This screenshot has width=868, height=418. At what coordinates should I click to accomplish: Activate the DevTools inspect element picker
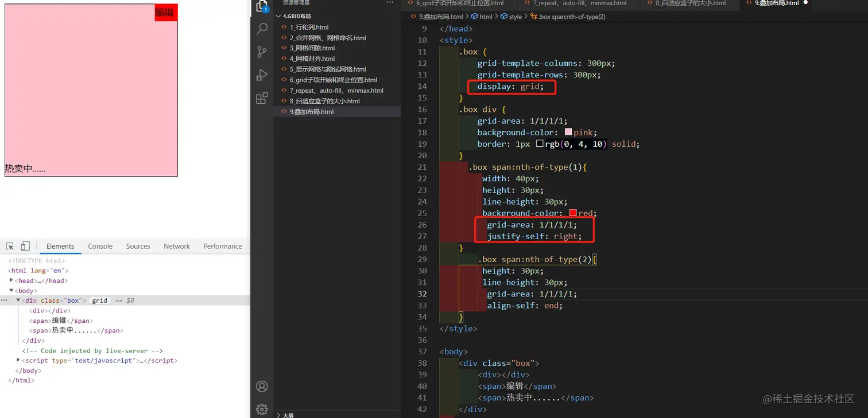(10, 247)
